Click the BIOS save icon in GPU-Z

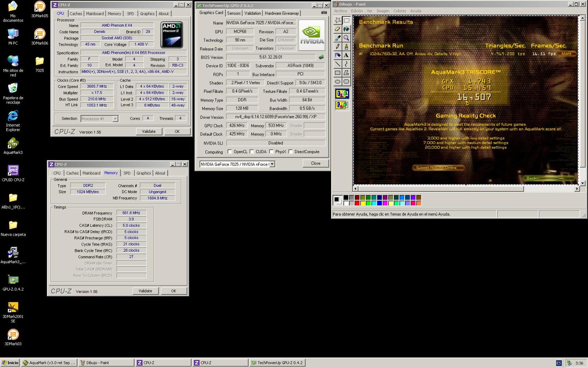pyautogui.click(x=321, y=57)
